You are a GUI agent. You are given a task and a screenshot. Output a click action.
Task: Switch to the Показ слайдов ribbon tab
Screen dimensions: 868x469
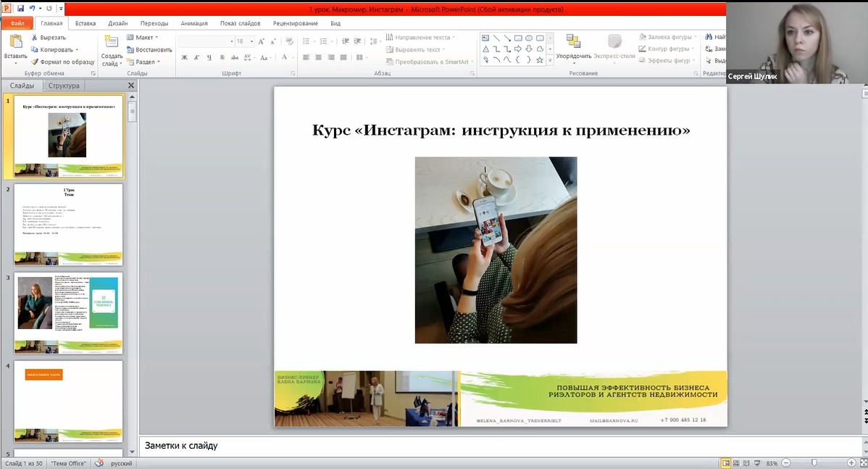(x=241, y=23)
